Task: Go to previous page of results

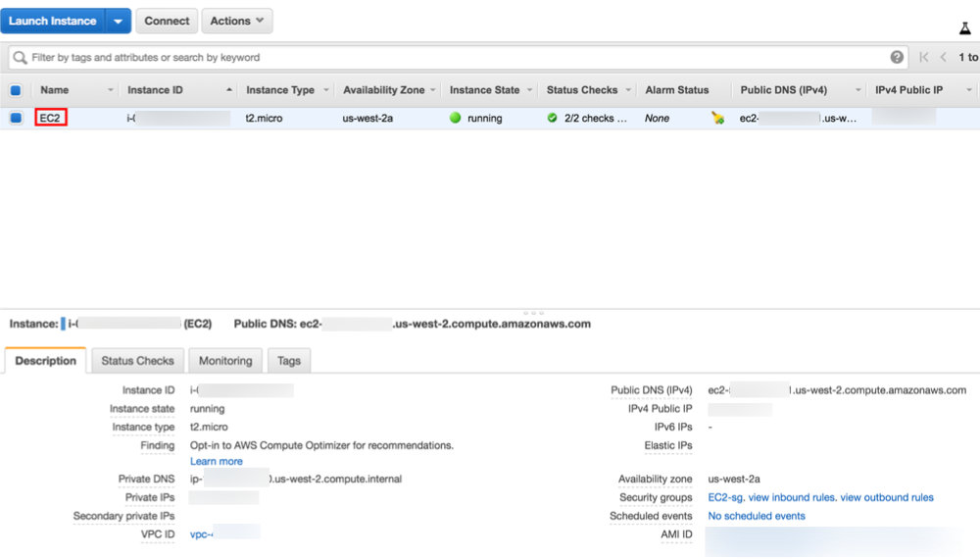Action: point(944,58)
